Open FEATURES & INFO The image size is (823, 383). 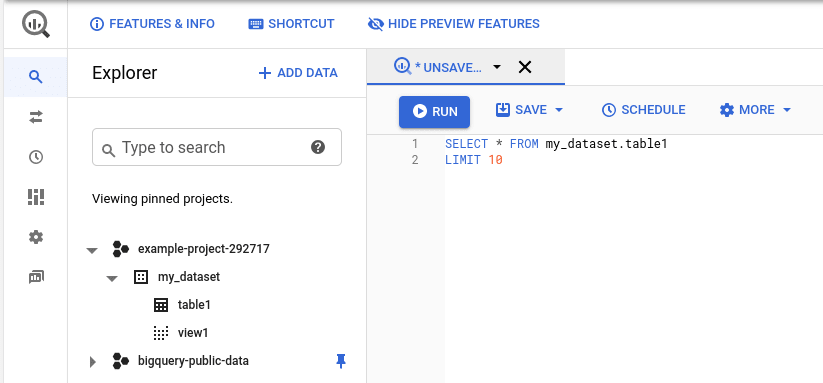[x=152, y=24]
